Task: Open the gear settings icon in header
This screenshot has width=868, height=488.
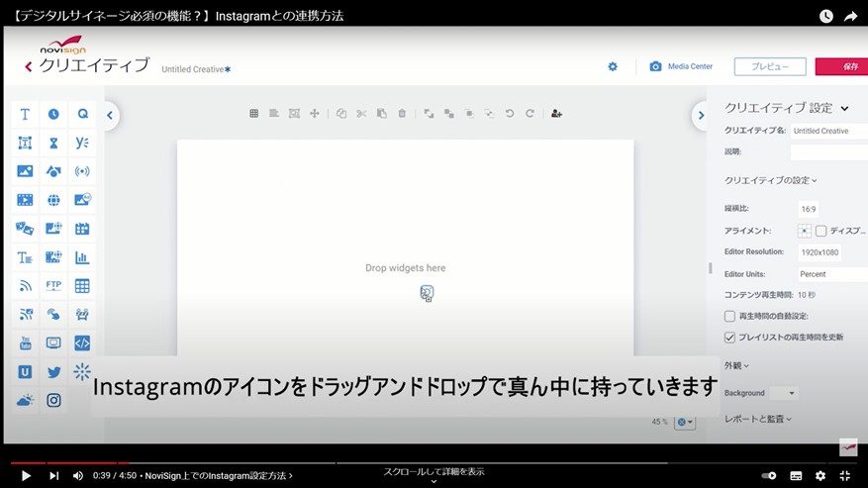Action: click(613, 66)
